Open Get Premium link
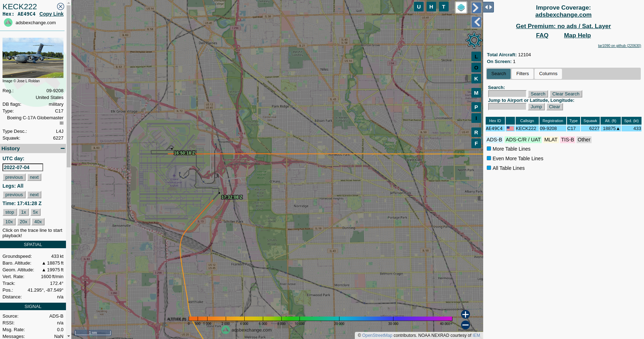This screenshot has width=644, height=339. (563, 26)
